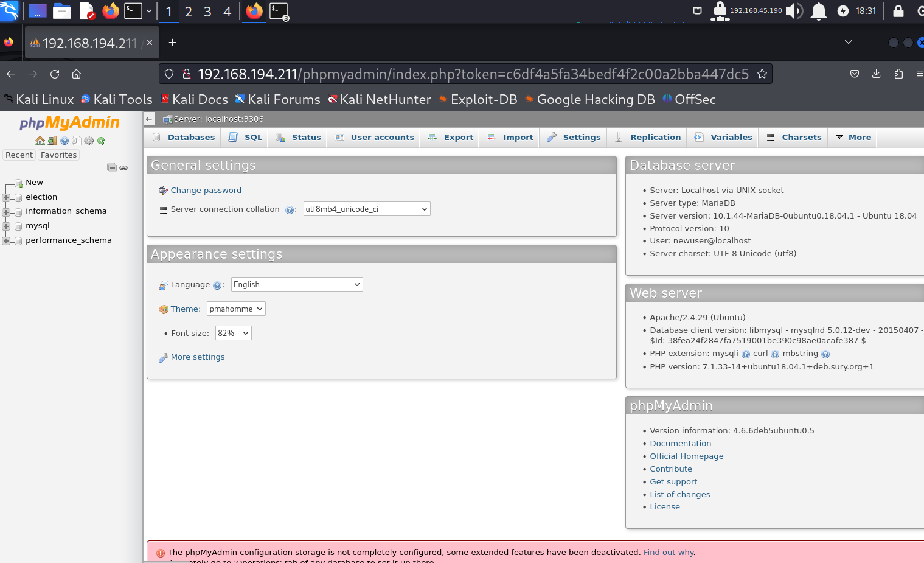Open the Databases tab
Screen dimensions: 924x563
183,137
